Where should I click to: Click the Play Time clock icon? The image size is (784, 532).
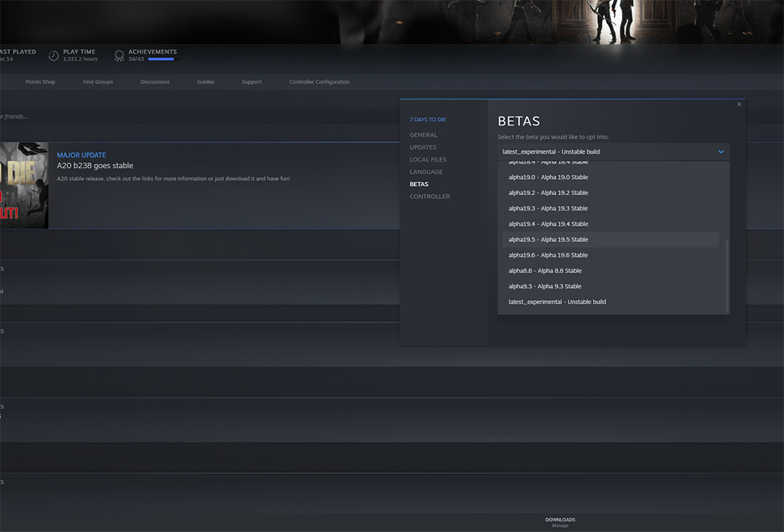tap(54, 56)
